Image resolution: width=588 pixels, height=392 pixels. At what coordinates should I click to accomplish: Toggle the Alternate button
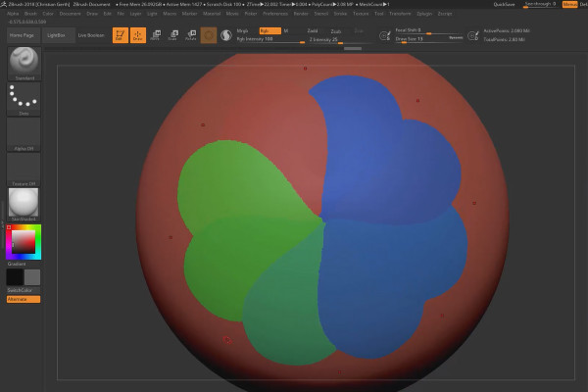click(24, 299)
